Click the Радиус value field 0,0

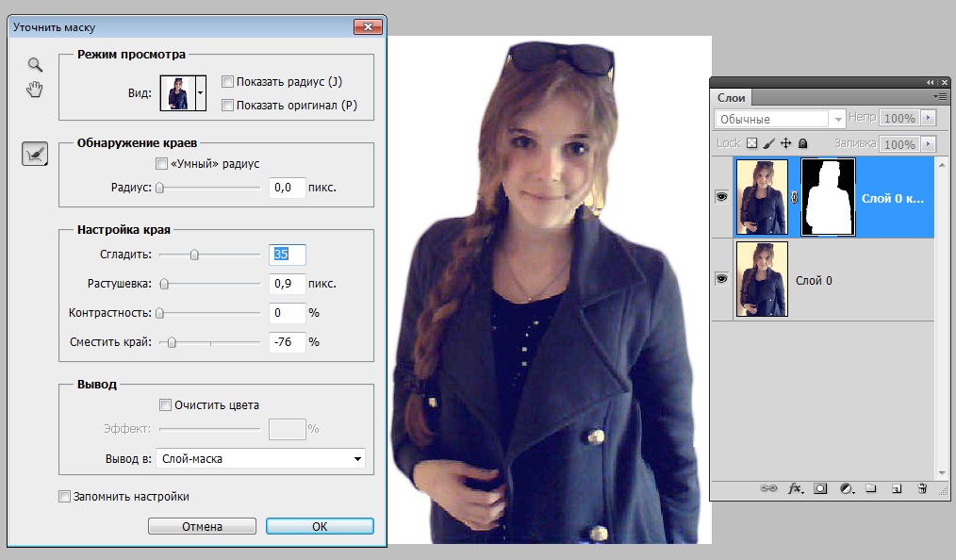[x=288, y=187]
